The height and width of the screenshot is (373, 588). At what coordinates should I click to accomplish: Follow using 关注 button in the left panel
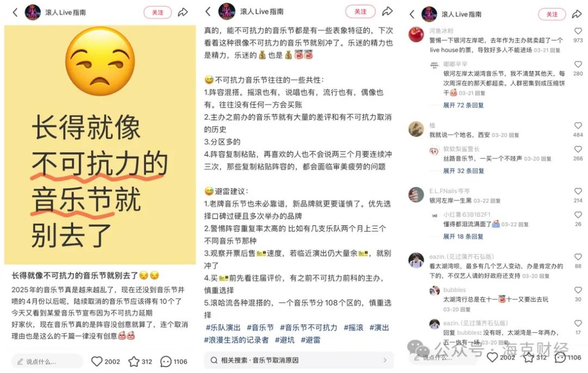157,13
